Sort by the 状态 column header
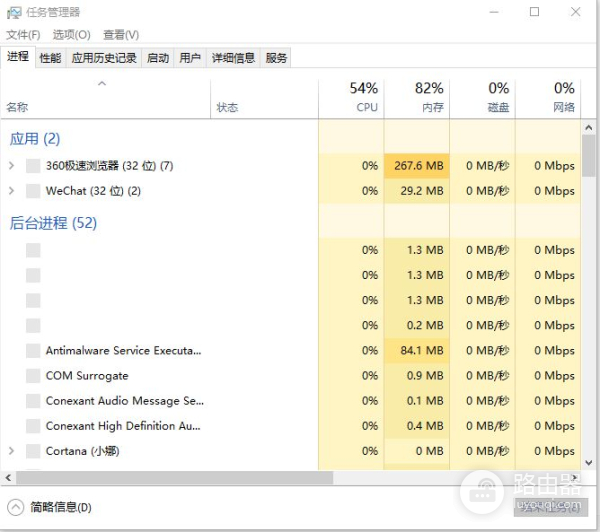This screenshot has height=532, width=600. coord(264,99)
